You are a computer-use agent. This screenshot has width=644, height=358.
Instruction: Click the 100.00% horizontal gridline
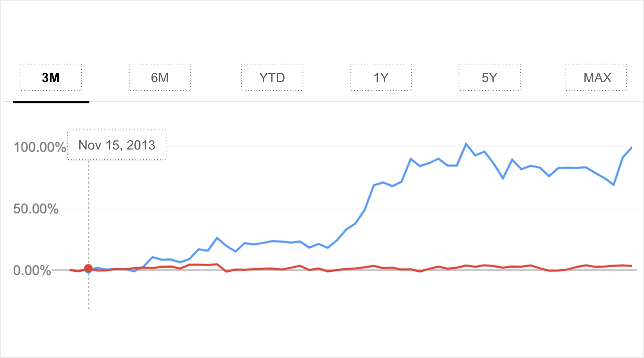click(298, 146)
